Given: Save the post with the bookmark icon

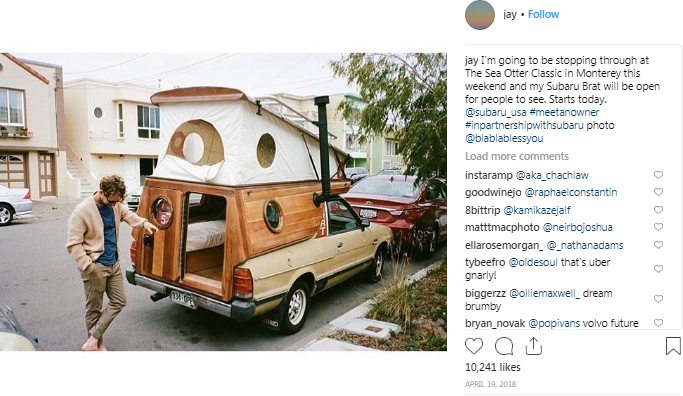Looking at the screenshot, I should [x=673, y=346].
